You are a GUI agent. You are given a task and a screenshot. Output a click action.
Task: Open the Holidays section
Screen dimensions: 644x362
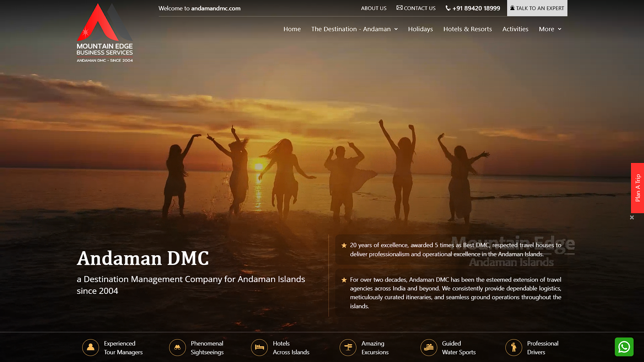pyautogui.click(x=420, y=29)
